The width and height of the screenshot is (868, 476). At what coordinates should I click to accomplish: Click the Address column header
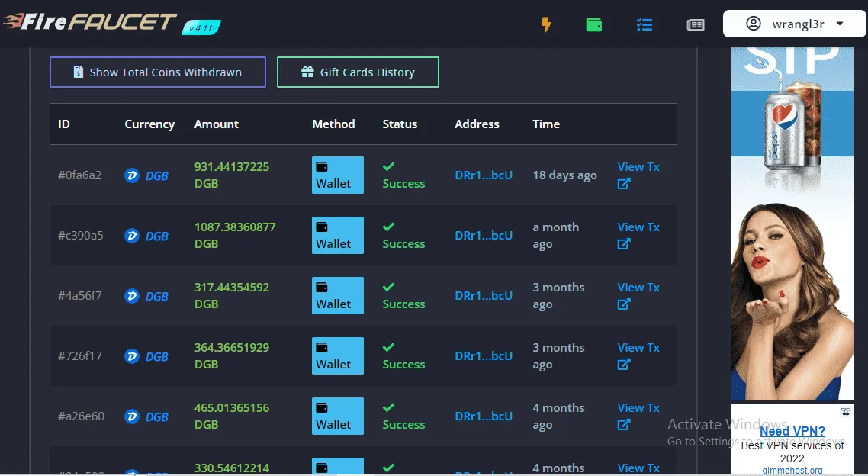pyautogui.click(x=477, y=124)
